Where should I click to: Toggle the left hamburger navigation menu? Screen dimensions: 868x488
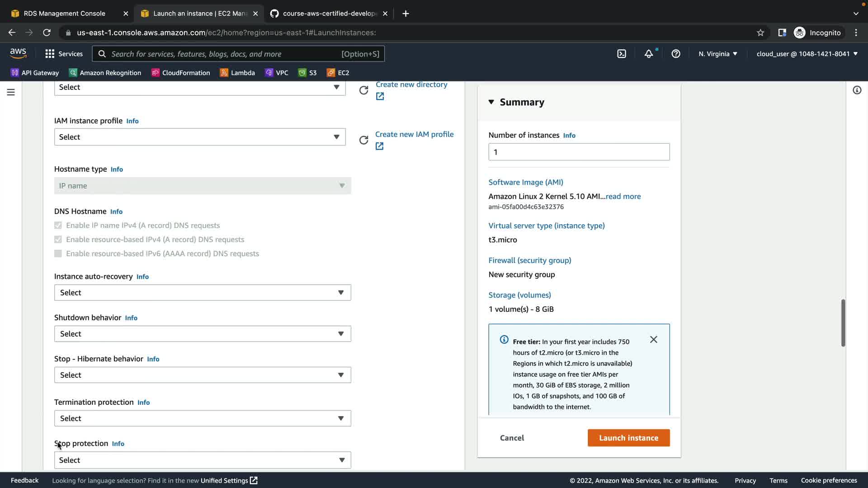tap(11, 92)
